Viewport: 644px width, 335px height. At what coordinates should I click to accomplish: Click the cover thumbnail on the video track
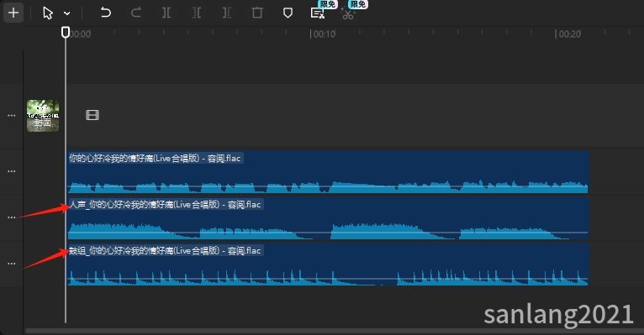coord(43,116)
